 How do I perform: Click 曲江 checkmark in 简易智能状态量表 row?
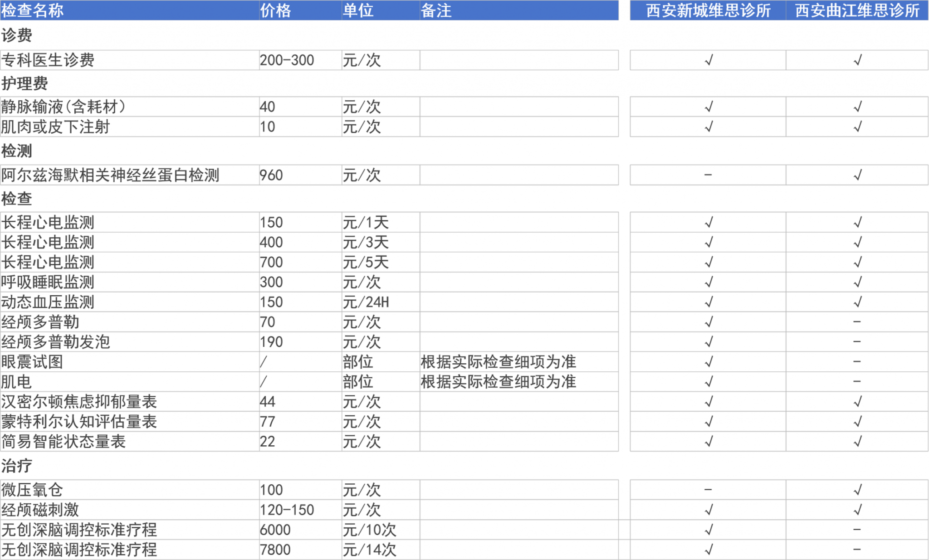pos(857,442)
